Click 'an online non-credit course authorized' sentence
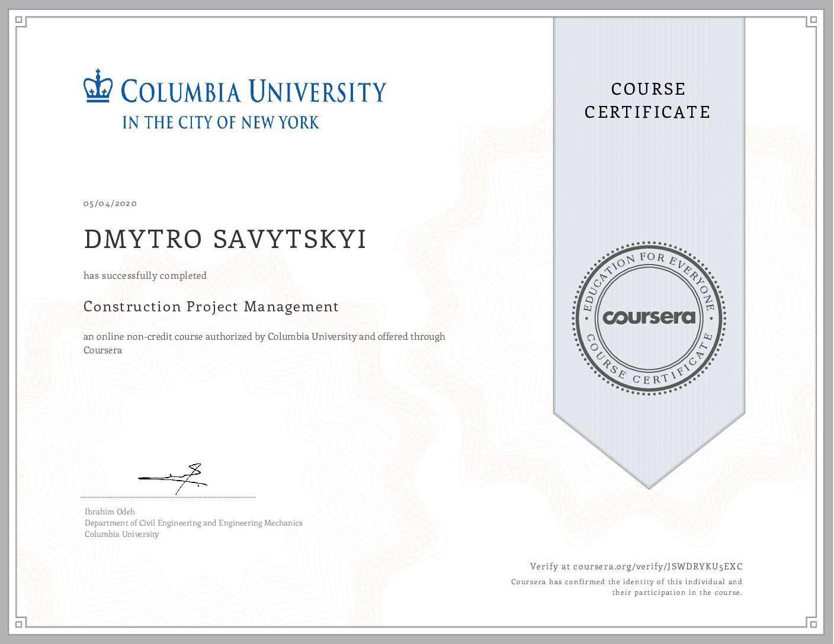The height and width of the screenshot is (644, 834). tap(264, 343)
